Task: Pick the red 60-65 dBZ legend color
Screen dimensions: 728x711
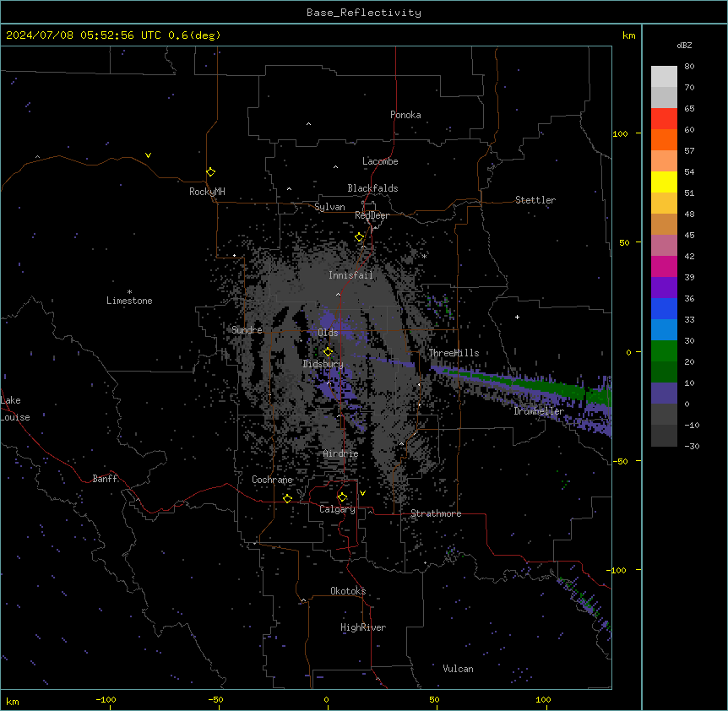Action: pyautogui.click(x=664, y=119)
